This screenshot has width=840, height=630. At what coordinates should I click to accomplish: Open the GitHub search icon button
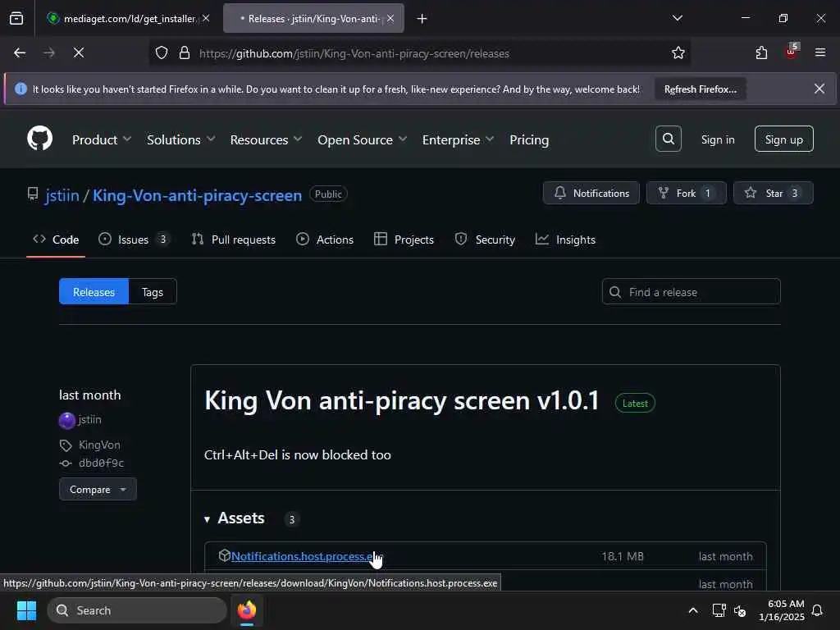point(668,139)
